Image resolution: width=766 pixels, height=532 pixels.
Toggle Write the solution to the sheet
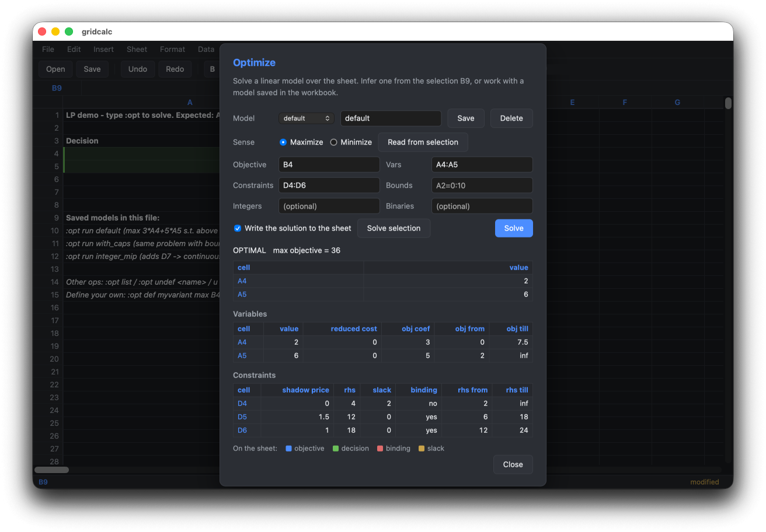click(x=238, y=228)
